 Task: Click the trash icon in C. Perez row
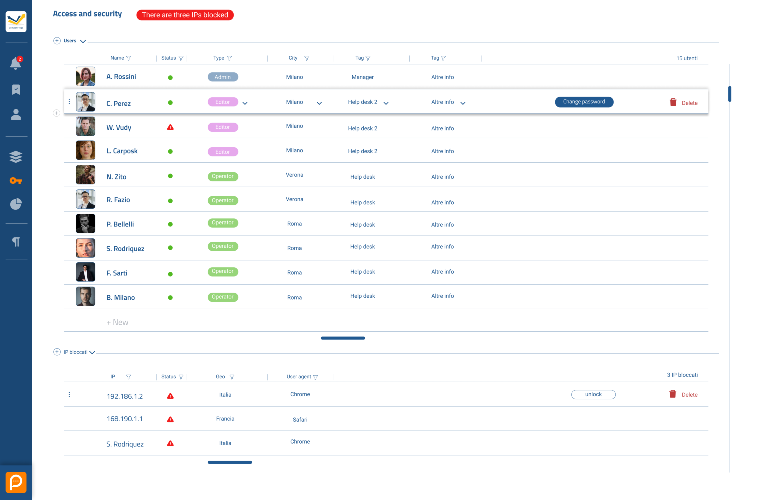[673, 102]
